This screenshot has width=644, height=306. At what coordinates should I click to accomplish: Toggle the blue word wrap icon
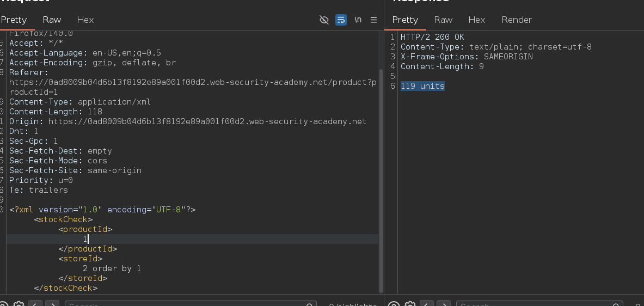pos(341,20)
